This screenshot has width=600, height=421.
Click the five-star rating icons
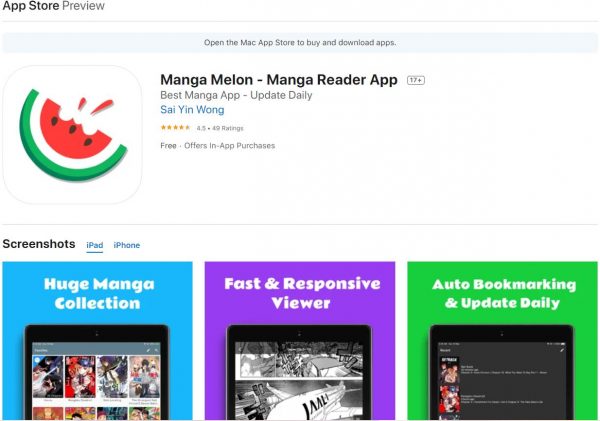(x=175, y=128)
